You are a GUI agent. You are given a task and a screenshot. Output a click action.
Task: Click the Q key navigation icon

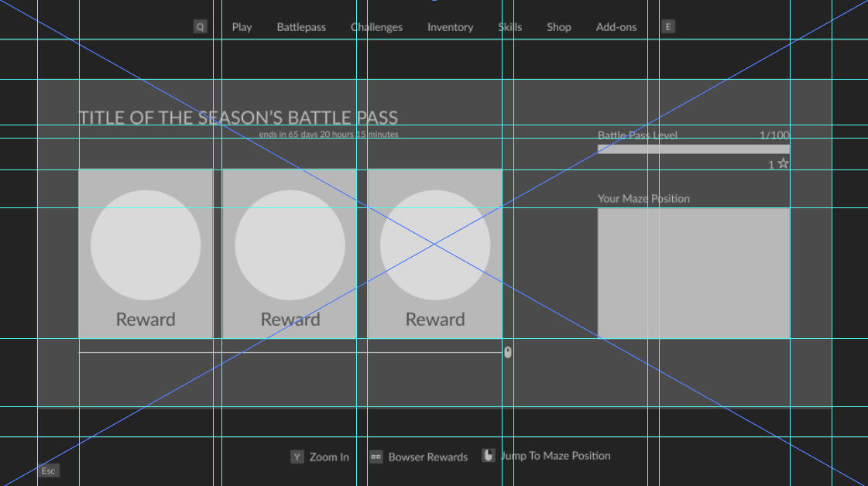(x=200, y=26)
